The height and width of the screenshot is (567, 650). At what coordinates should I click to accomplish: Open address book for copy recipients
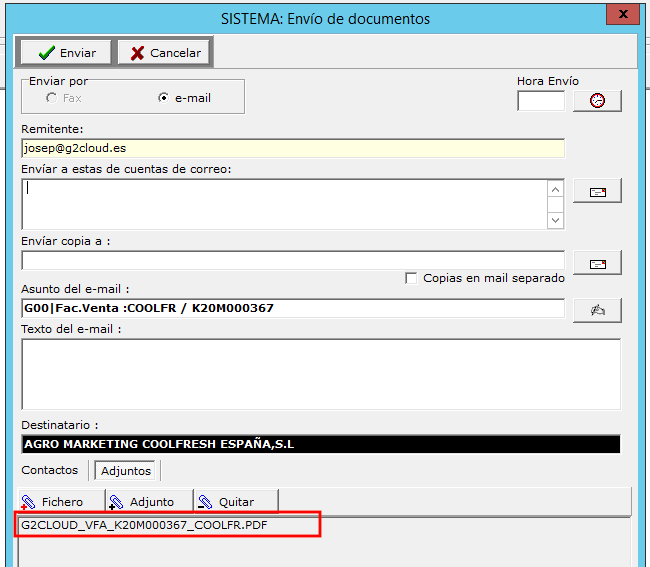click(597, 263)
